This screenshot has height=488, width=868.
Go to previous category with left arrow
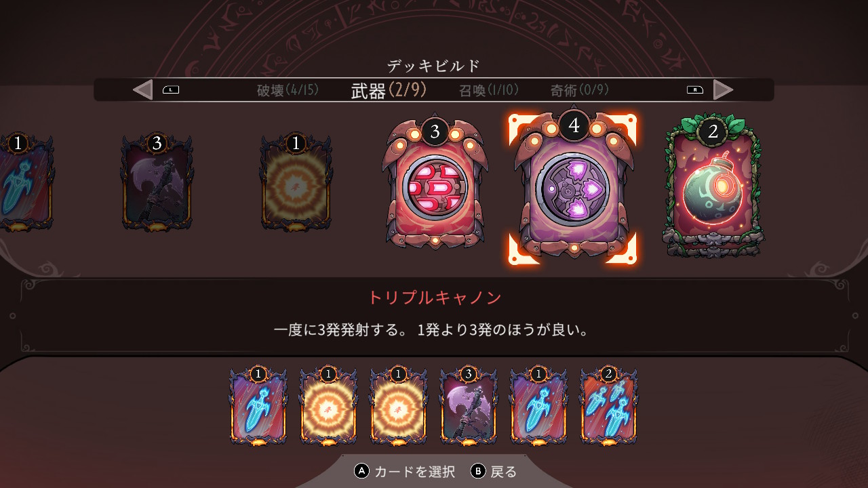142,89
